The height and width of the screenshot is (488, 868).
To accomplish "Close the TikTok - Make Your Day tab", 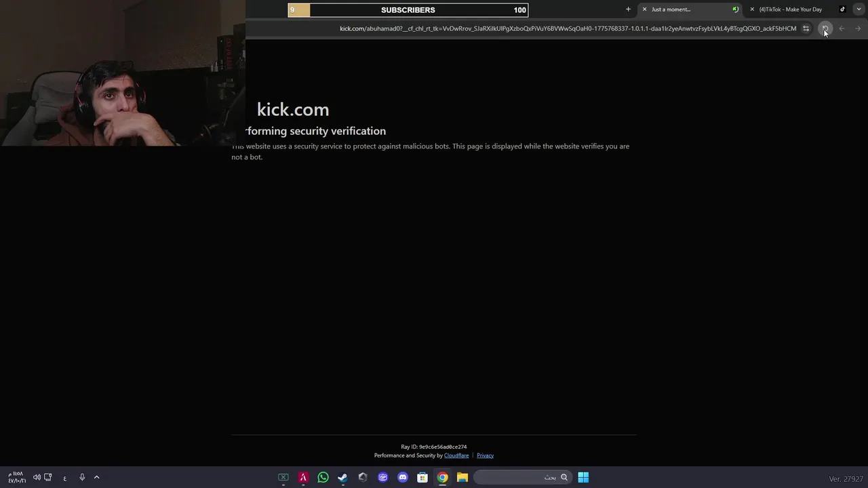I will coord(751,9).
